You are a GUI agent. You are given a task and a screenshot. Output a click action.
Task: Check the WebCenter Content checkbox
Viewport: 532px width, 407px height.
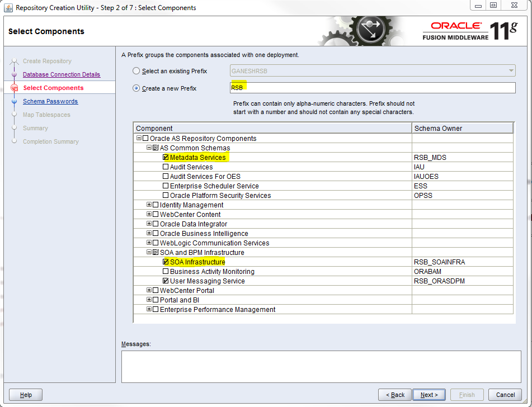(x=156, y=214)
